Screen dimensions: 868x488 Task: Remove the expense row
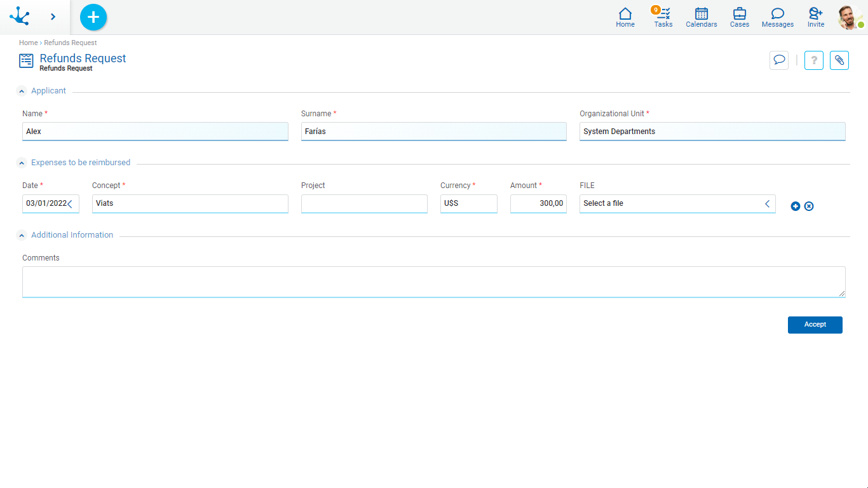point(809,206)
